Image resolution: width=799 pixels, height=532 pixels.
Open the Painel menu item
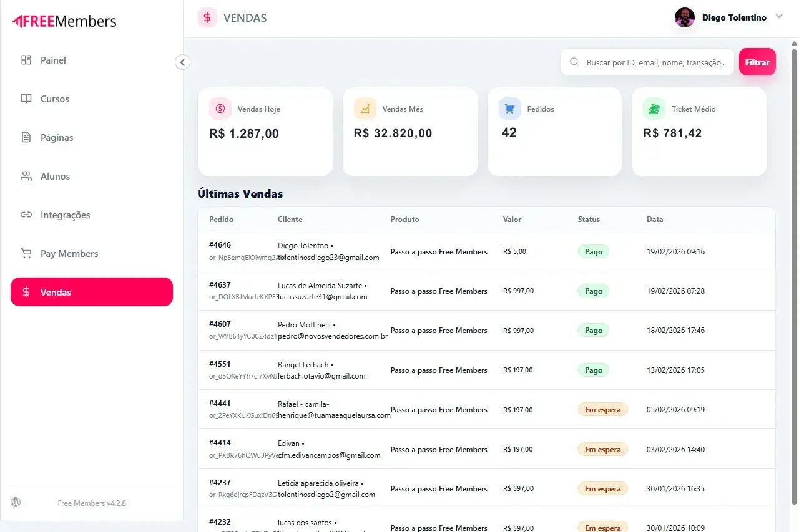tap(53, 60)
